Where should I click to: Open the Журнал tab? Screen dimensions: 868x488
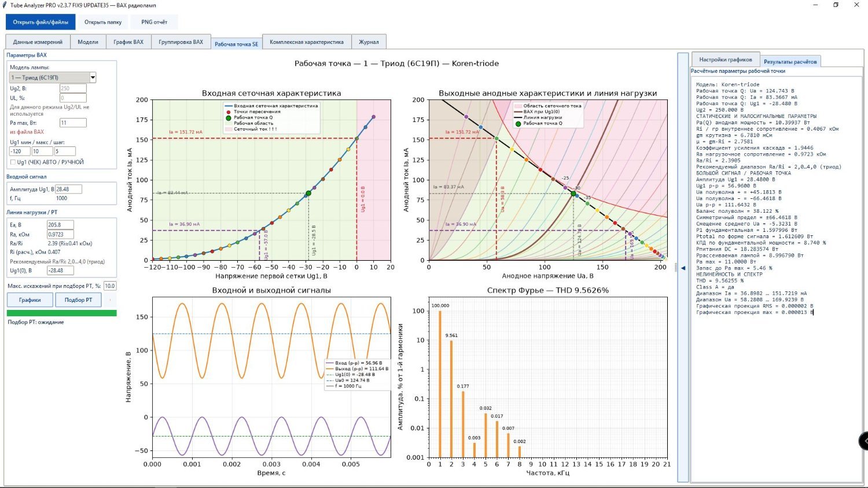[x=369, y=42]
